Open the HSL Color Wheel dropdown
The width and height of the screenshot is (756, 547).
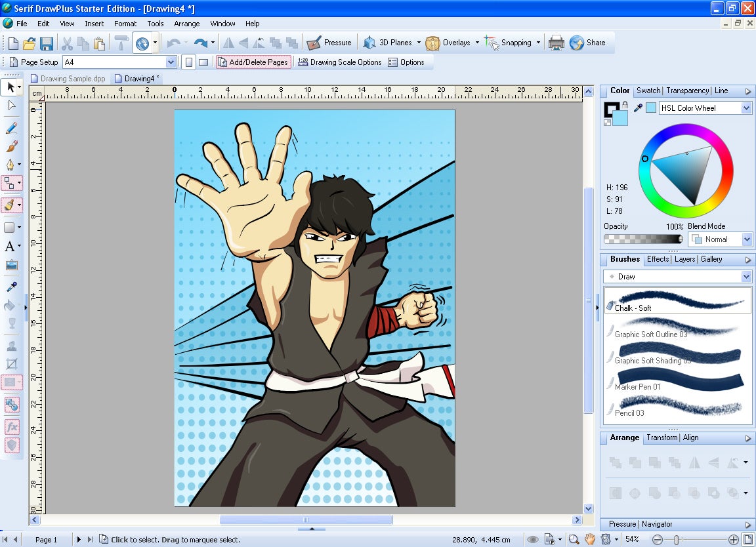(x=746, y=108)
